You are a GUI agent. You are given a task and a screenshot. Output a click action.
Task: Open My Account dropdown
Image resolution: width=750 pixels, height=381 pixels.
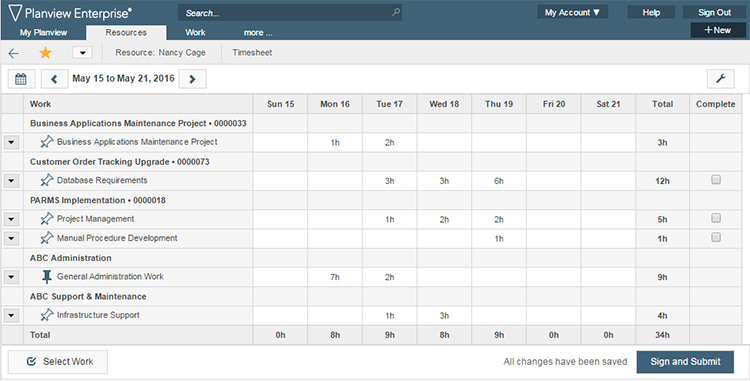click(573, 12)
